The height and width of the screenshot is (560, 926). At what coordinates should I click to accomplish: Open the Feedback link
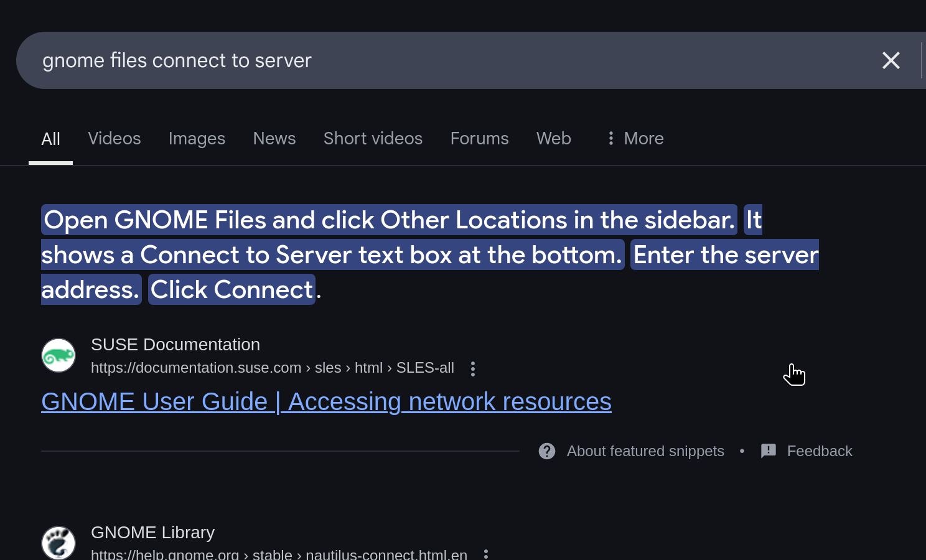click(820, 451)
